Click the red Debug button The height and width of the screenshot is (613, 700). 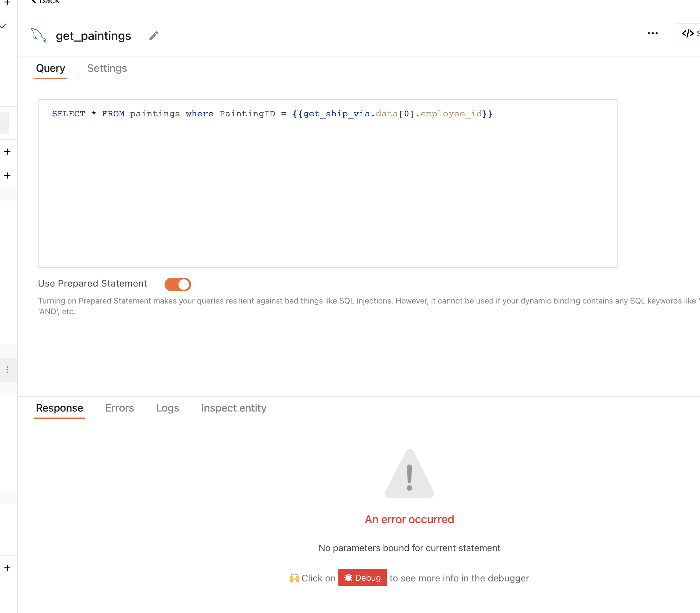[362, 577]
